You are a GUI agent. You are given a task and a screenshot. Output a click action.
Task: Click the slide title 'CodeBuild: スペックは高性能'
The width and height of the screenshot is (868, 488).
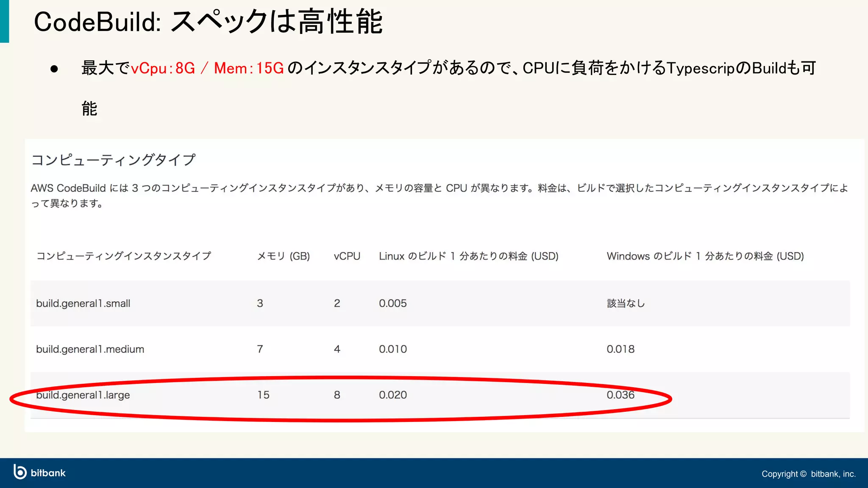click(x=208, y=22)
